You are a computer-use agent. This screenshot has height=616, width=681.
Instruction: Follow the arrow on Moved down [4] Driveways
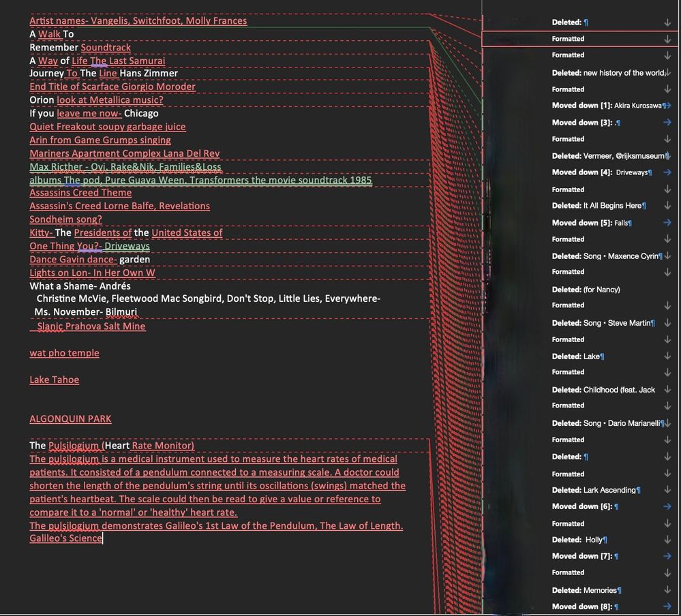click(x=667, y=172)
